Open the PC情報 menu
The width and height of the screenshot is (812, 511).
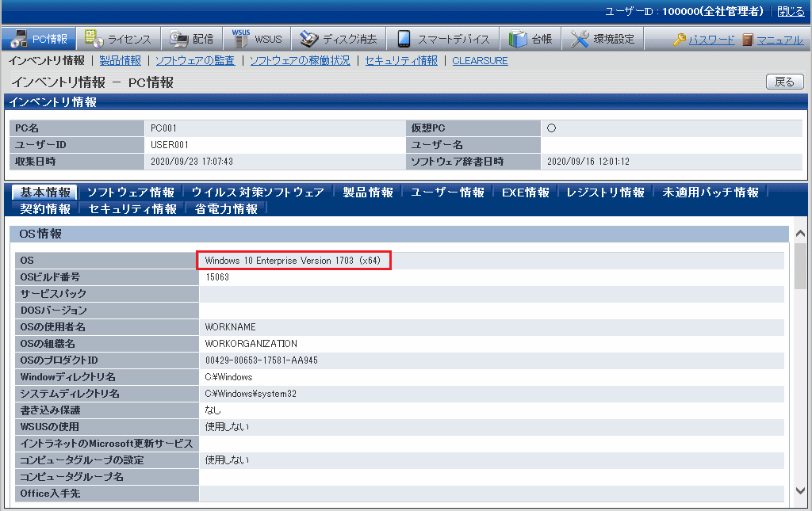point(39,38)
